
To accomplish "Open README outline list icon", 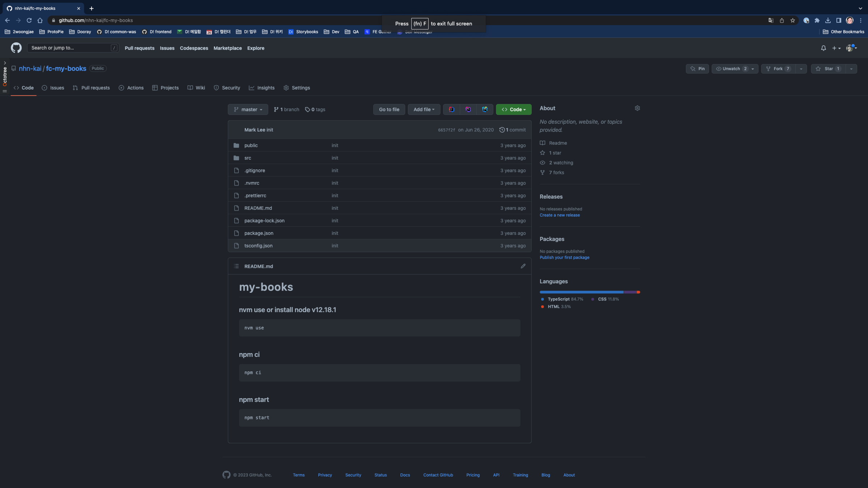I will pyautogui.click(x=236, y=266).
